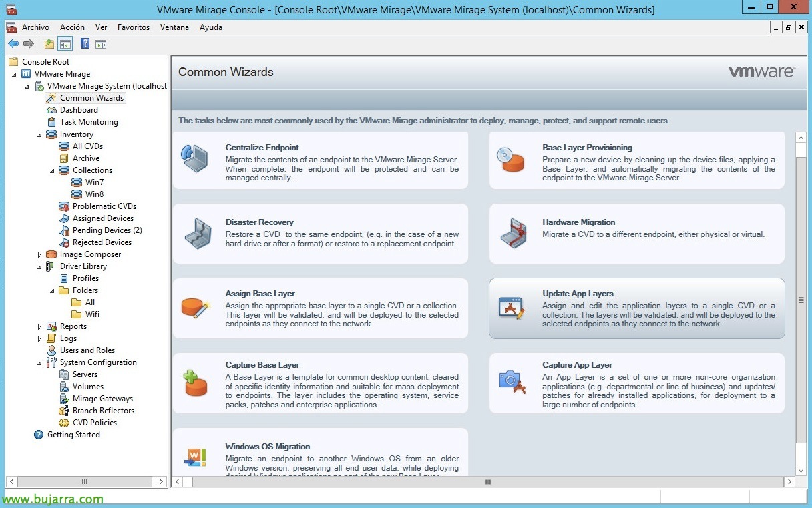Select Pending Devices (2) node
Screen dimensions: 812x508
107,230
